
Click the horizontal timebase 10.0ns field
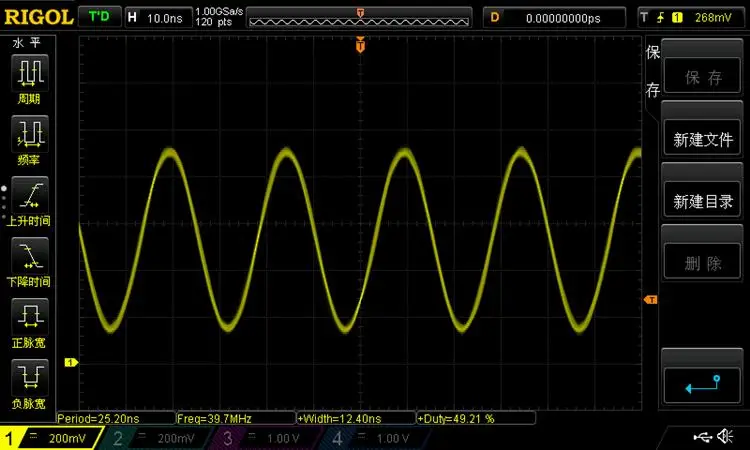pyautogui.click(x=158, y=18)
